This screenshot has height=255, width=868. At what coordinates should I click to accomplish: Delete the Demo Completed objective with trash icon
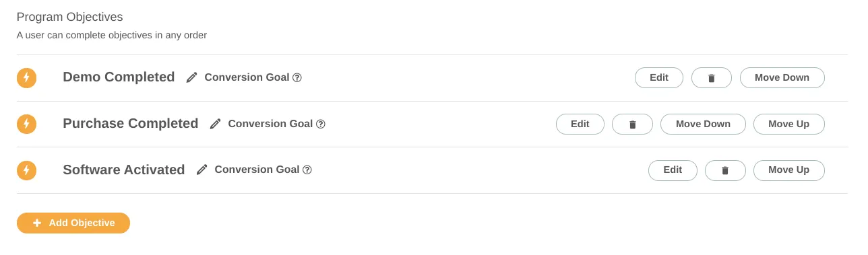pyautogui.click(x=711, y=78)
